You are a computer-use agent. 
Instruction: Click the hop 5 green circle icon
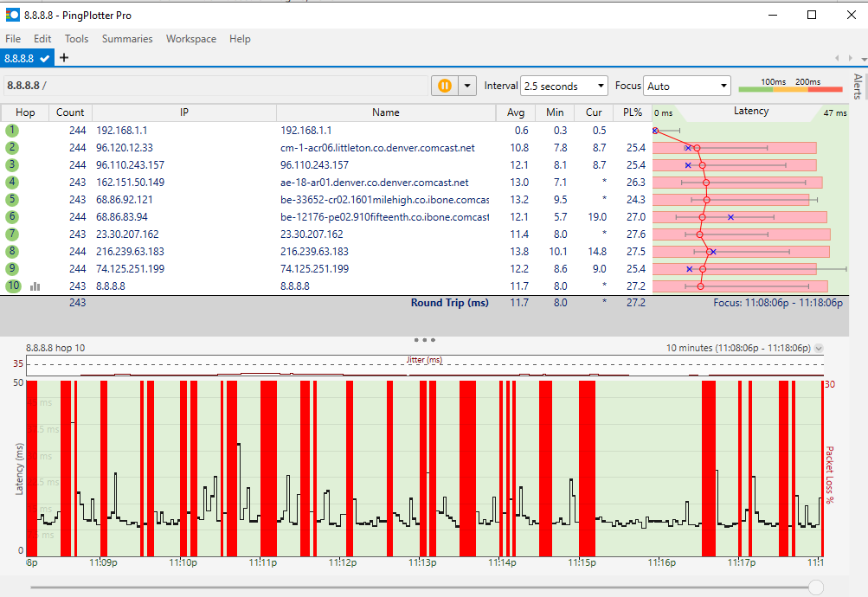[12, 200]
